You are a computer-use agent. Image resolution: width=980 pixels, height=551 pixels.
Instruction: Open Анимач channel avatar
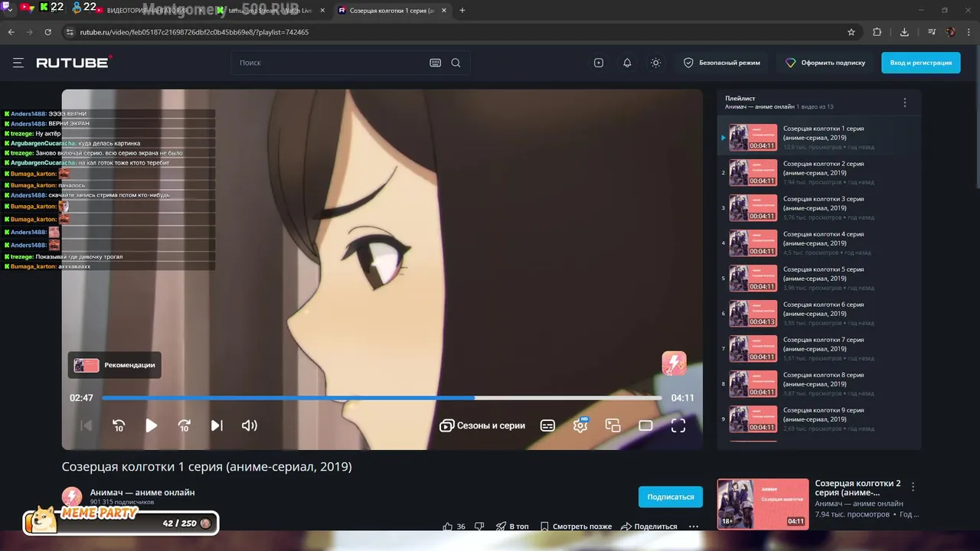(72, 497)
